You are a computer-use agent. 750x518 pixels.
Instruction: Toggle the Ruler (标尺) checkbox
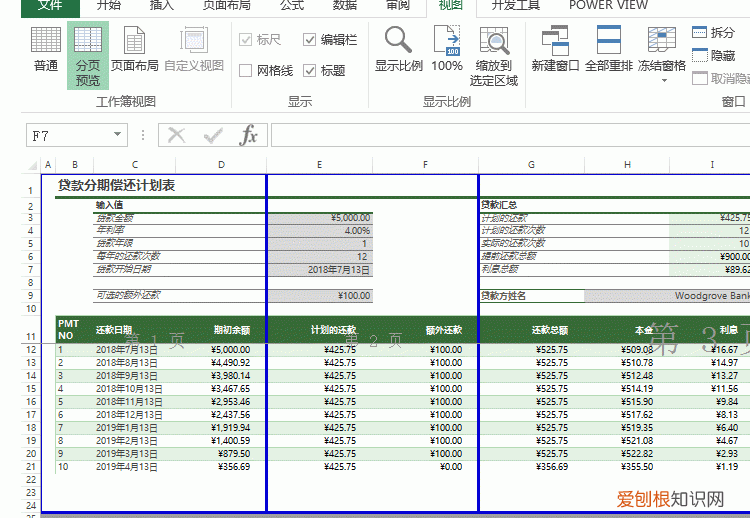[x=245, y=39]
